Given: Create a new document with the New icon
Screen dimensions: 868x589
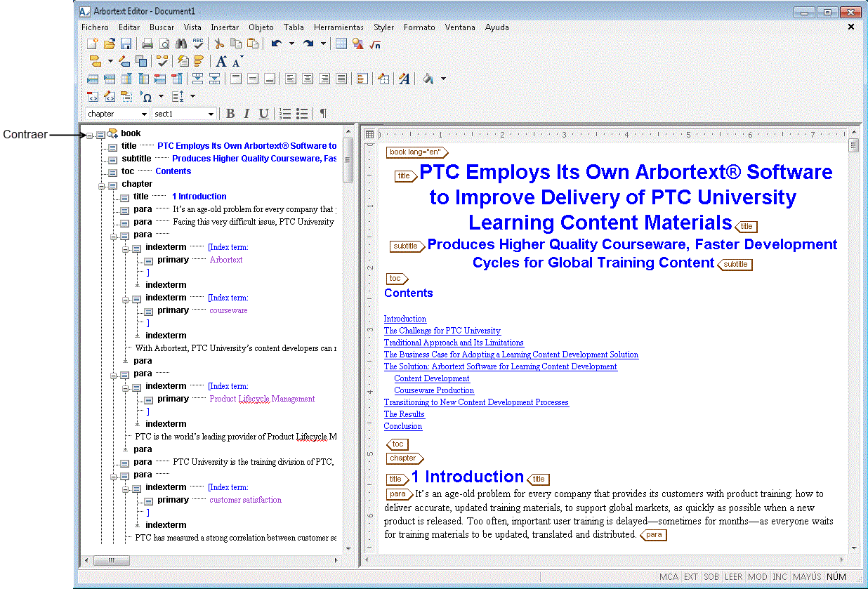Looking at the screenshot, I should coord(92,44).
